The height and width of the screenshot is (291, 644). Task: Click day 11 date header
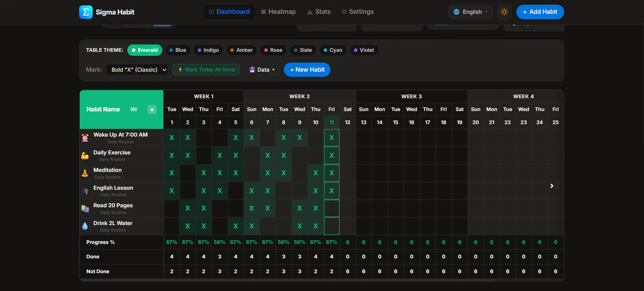tap(332, 122)
